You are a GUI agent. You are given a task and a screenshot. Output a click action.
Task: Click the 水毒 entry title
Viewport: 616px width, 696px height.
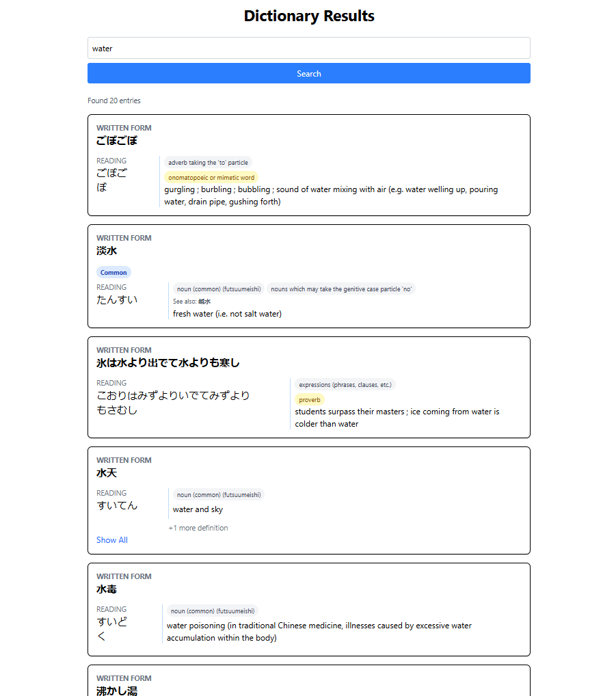(x=107, y=589)
